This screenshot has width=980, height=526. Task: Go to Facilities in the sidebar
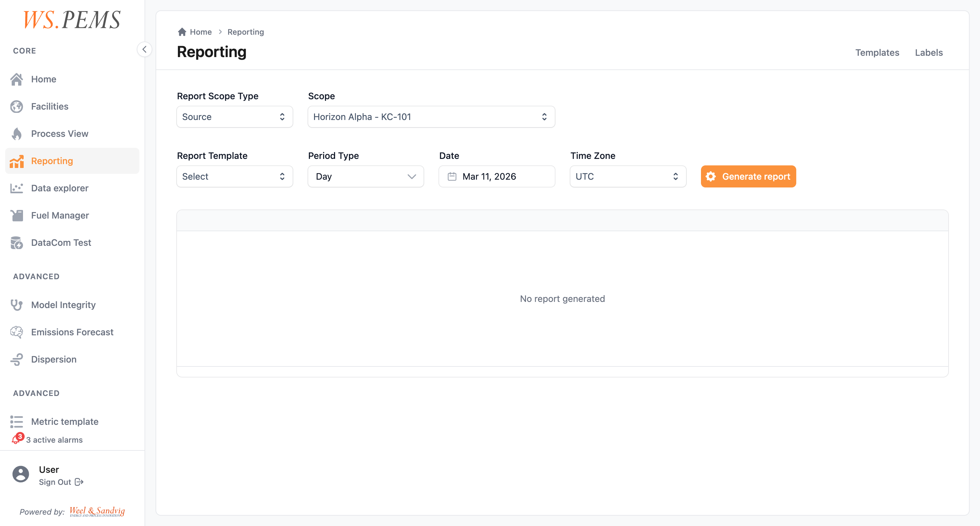pos(72,107)
